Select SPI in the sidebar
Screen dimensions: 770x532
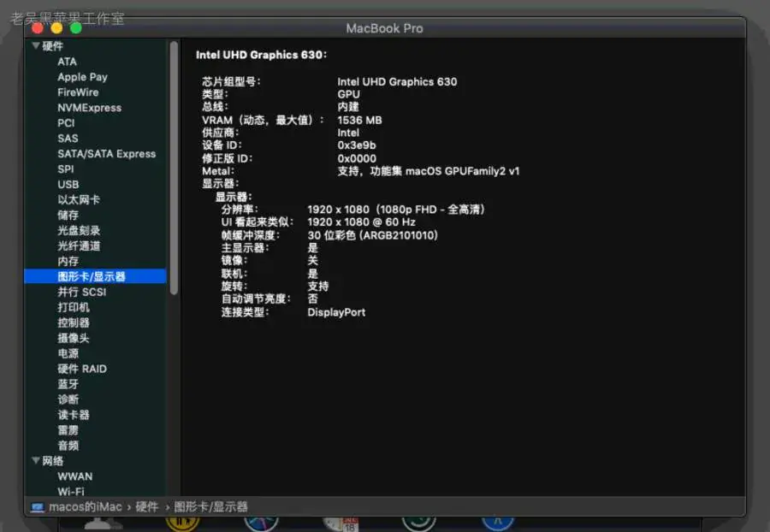point(65,169)
